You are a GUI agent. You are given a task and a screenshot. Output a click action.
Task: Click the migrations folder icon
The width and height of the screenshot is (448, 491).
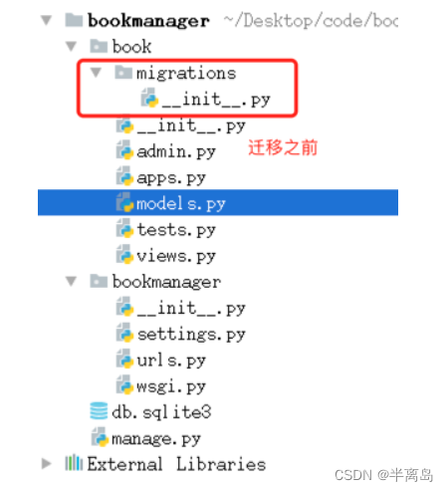pos(123,73)
